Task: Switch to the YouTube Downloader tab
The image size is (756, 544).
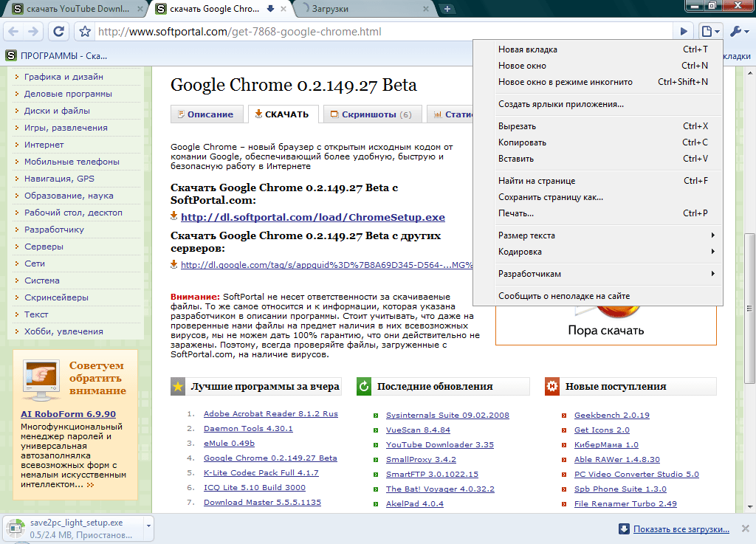Action: pos(77,9)
